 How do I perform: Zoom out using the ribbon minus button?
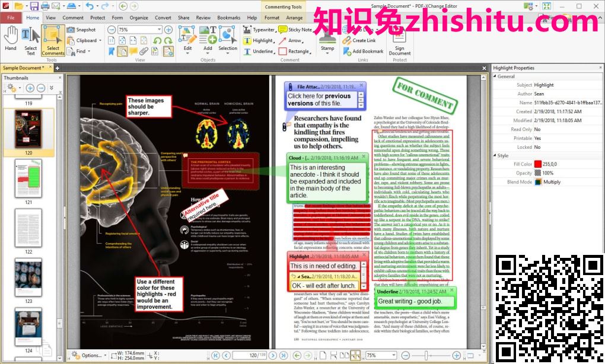112,30
